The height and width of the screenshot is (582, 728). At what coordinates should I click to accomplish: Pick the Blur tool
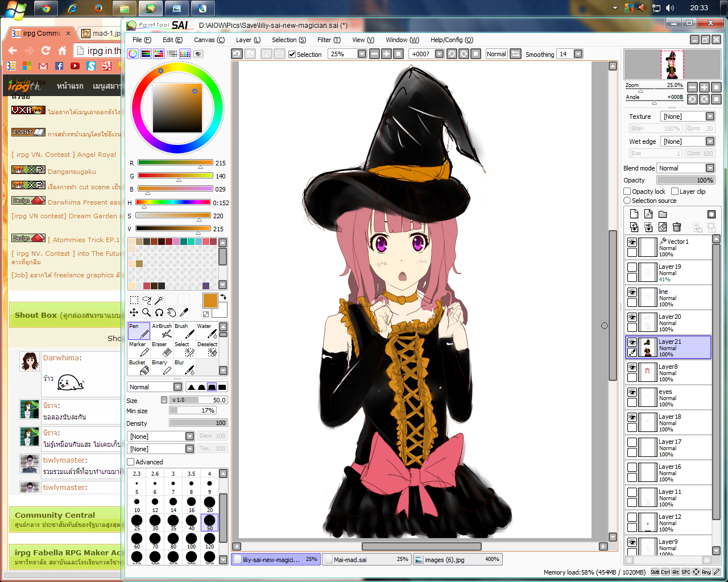click(184, 367)
